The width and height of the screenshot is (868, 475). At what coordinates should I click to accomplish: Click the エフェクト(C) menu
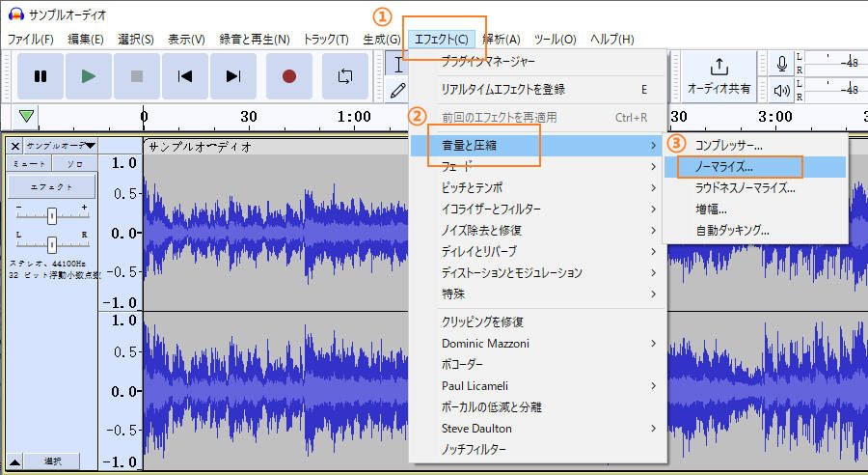pos(441,40)
